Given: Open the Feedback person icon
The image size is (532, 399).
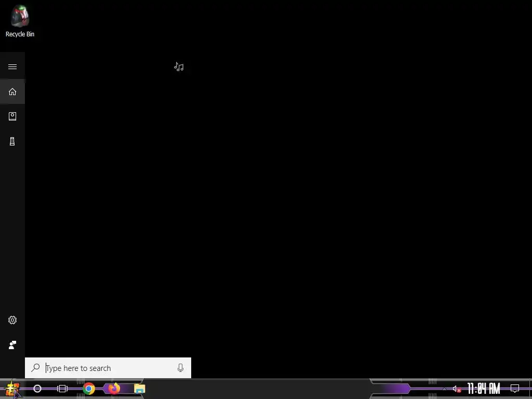Looking at the screenshot, I should tap(12, 345).
